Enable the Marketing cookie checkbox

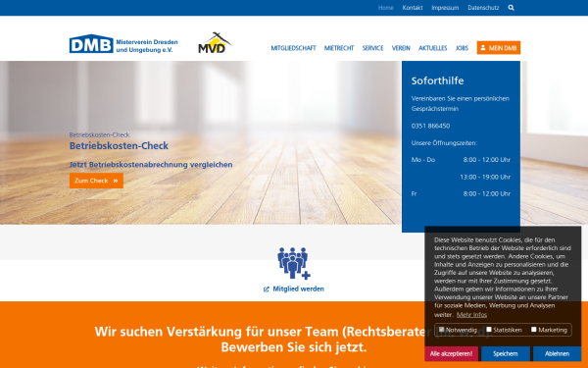pos(534,330)
